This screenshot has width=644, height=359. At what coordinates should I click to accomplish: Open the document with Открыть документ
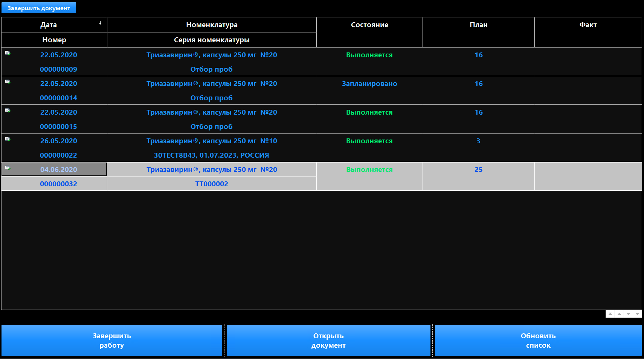click(328, 341)
